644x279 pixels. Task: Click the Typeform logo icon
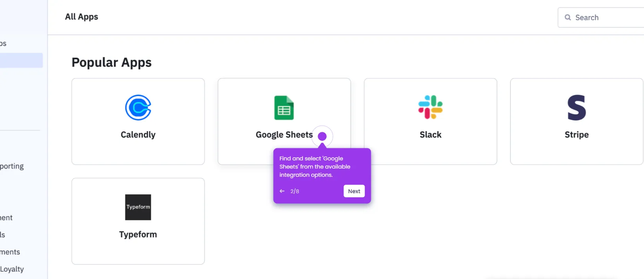138,207
